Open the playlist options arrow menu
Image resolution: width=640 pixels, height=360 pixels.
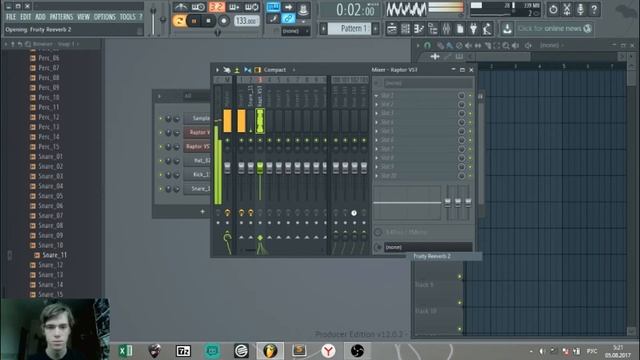point(418,45)
